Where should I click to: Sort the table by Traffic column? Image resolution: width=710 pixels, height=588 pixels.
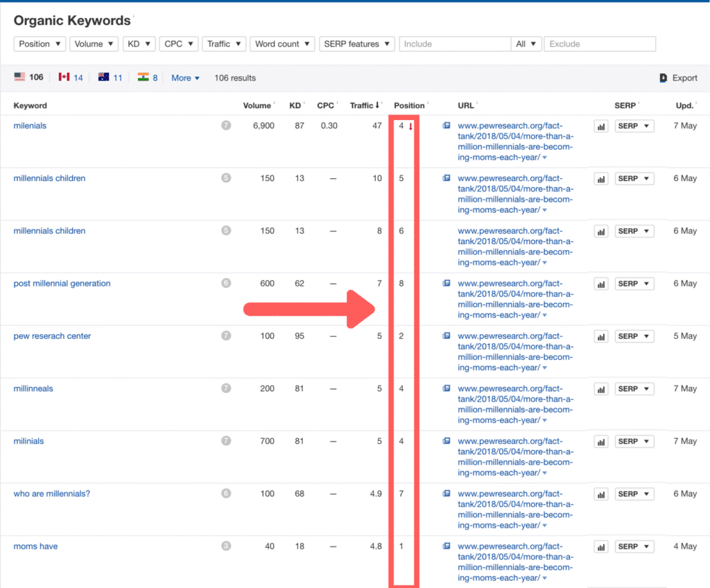(364, 106)
